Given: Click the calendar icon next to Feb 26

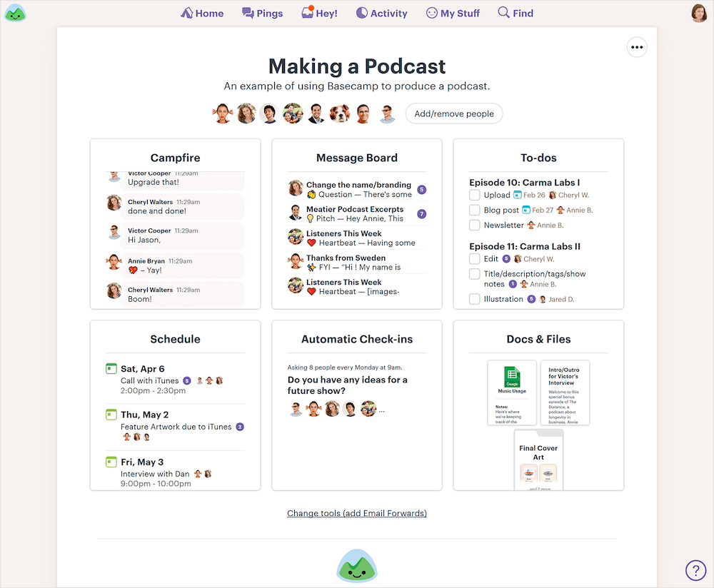Looking at the screenshot, I should coord(517,195).
